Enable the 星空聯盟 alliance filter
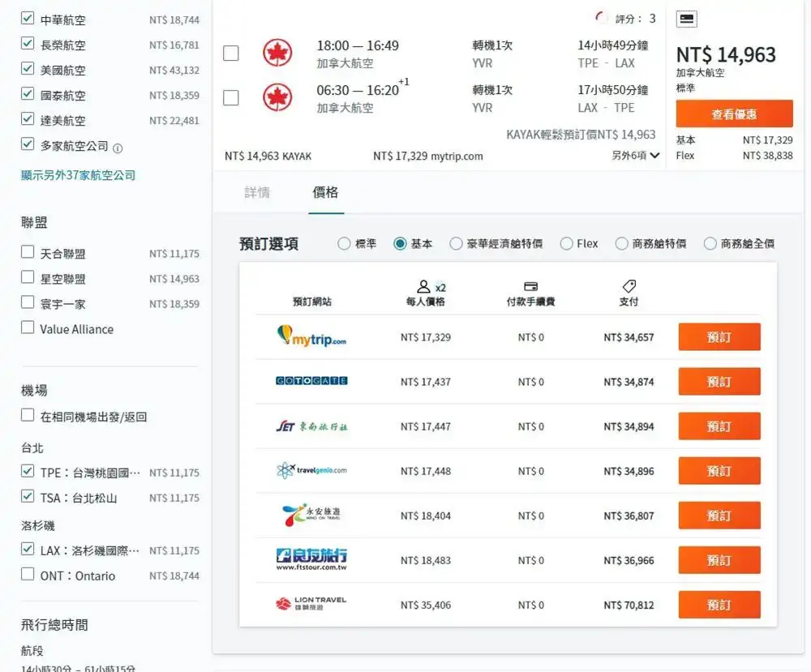 (x=28, y=277)
